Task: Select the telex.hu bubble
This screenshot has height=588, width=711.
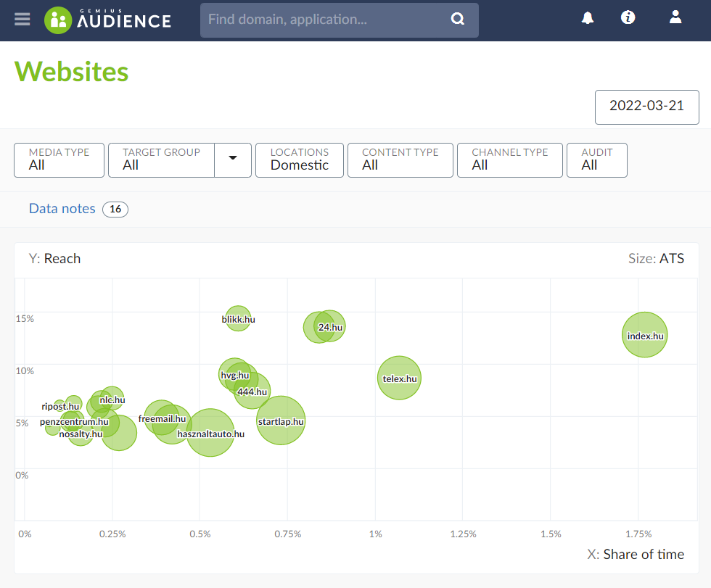Action: (x=400, y=378)
